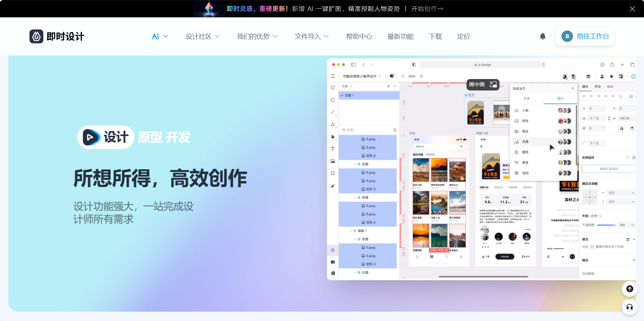The image size is (644, 321).
Task: Select the Pen tool
Action: click(333, 137)
